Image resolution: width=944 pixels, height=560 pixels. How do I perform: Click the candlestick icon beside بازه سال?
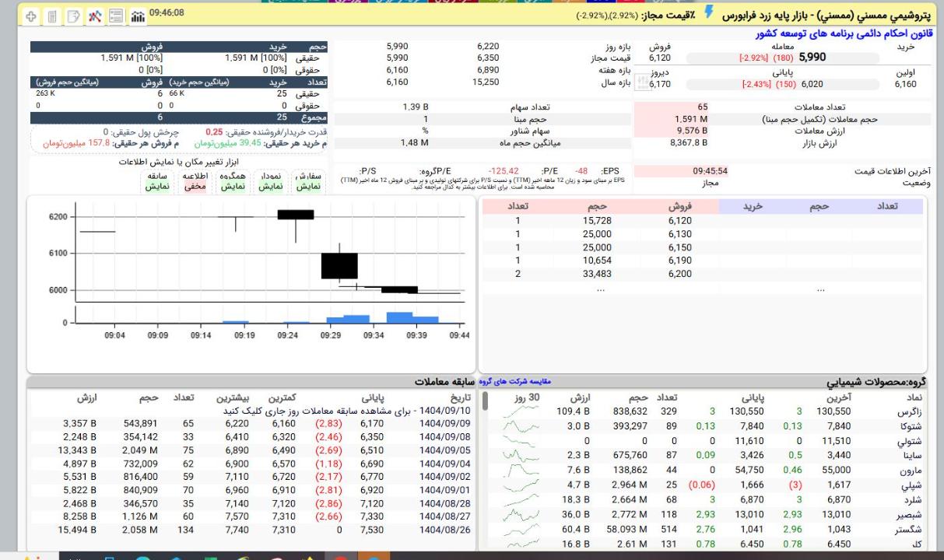pyautogui.click(x=643, y=82)
